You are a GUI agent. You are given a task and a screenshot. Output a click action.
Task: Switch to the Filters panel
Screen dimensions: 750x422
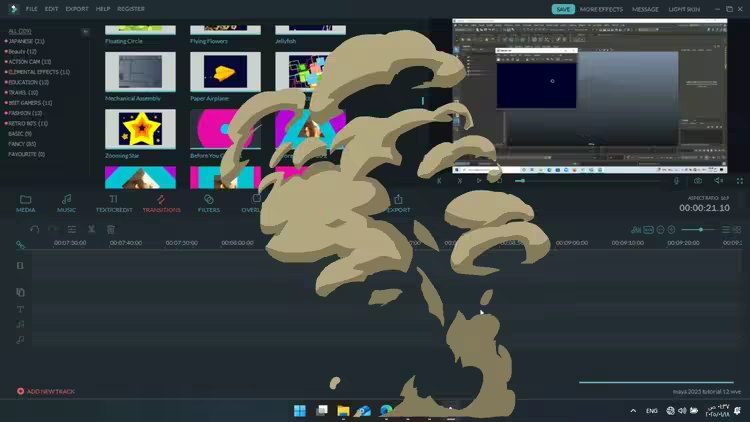pos(208,203)
